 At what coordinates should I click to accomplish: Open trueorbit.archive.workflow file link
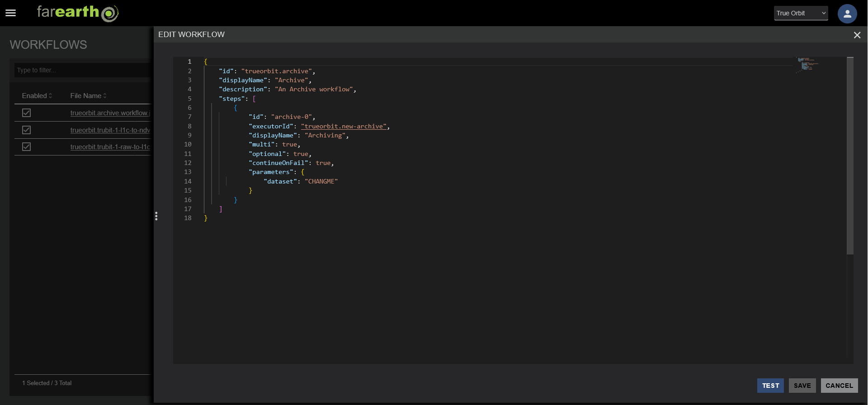coord(110,113)
